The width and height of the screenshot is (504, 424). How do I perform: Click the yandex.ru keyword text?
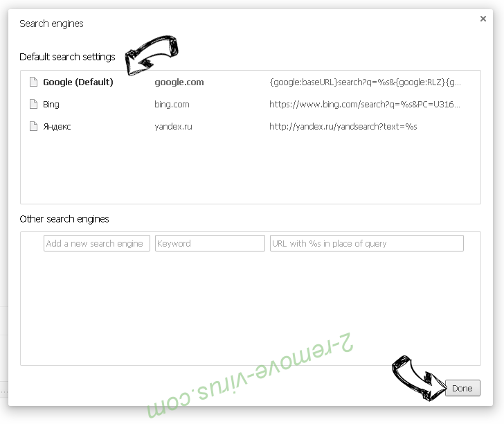(x=173, y=126)
